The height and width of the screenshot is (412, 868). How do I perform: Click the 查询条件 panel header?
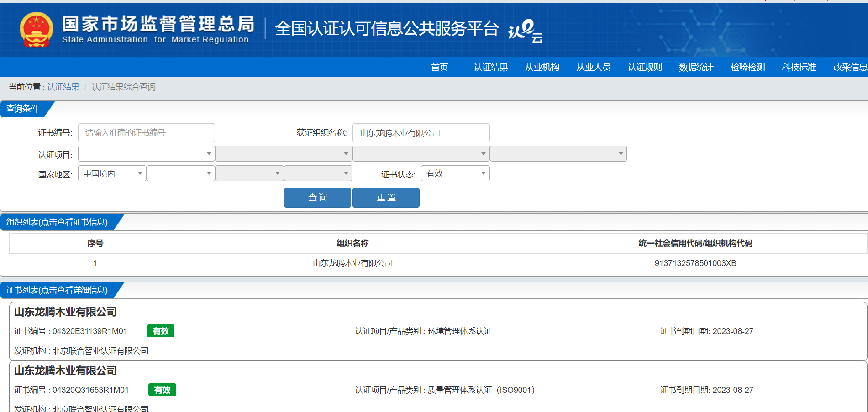pos(23,109)
